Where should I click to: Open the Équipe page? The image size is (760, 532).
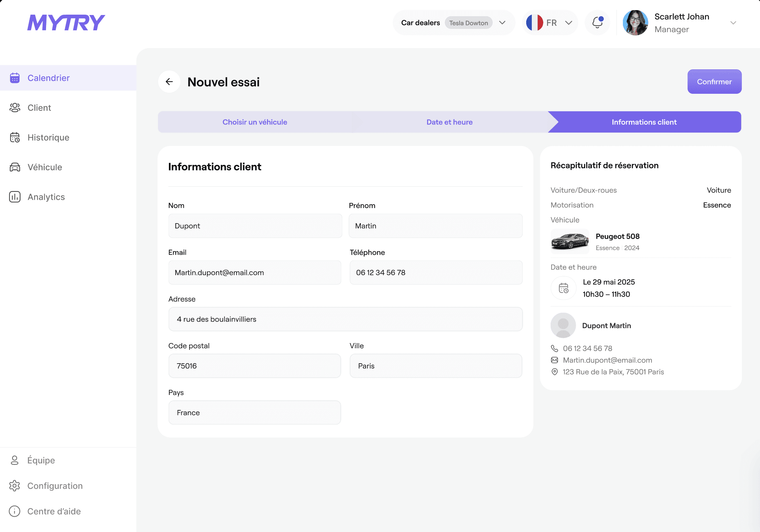[41, 461]
